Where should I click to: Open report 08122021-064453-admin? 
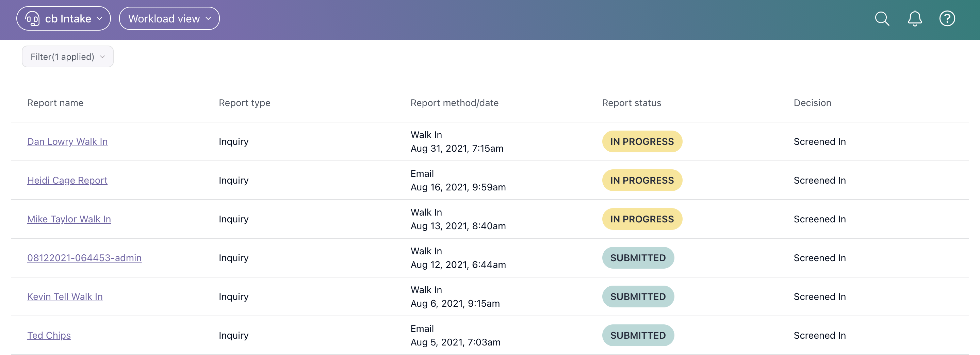point(84,258)
